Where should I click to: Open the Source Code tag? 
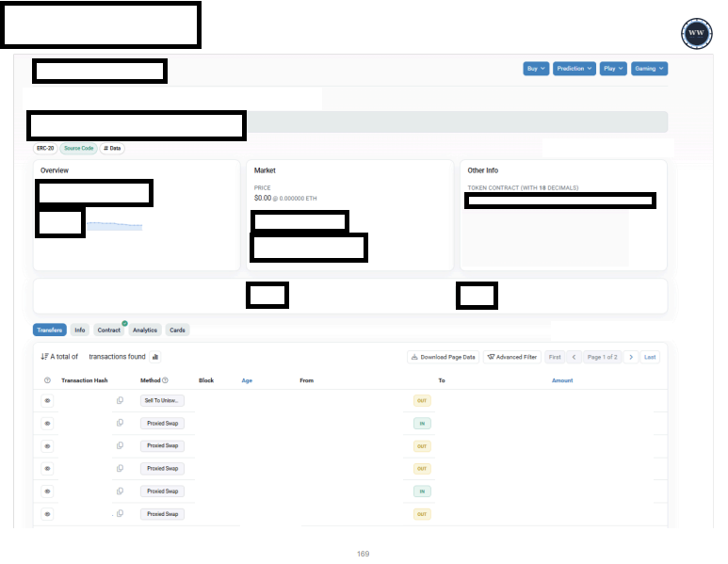click(x=78, y=149)
